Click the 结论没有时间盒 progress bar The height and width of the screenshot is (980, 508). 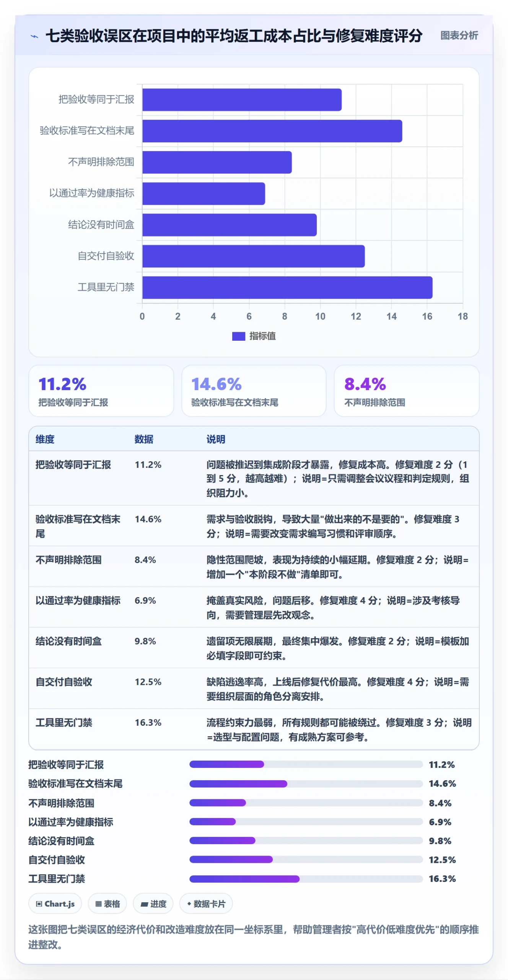click(306, 841)
